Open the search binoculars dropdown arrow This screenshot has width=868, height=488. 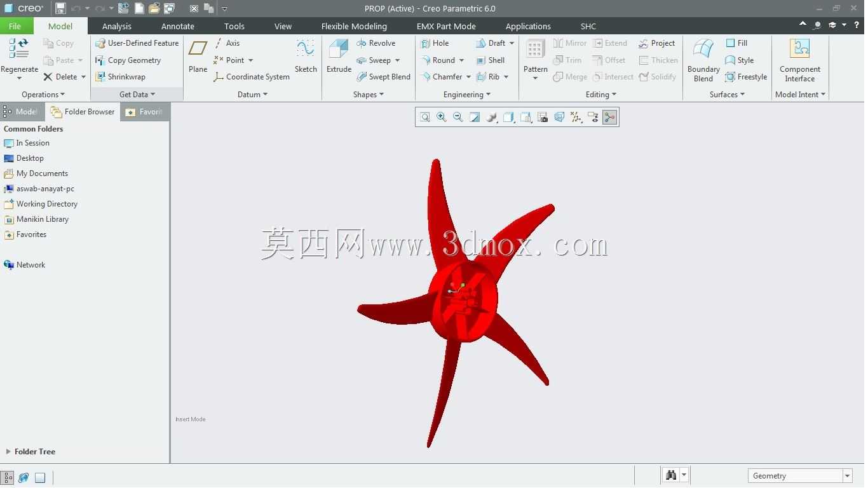[x=684, y=475]
